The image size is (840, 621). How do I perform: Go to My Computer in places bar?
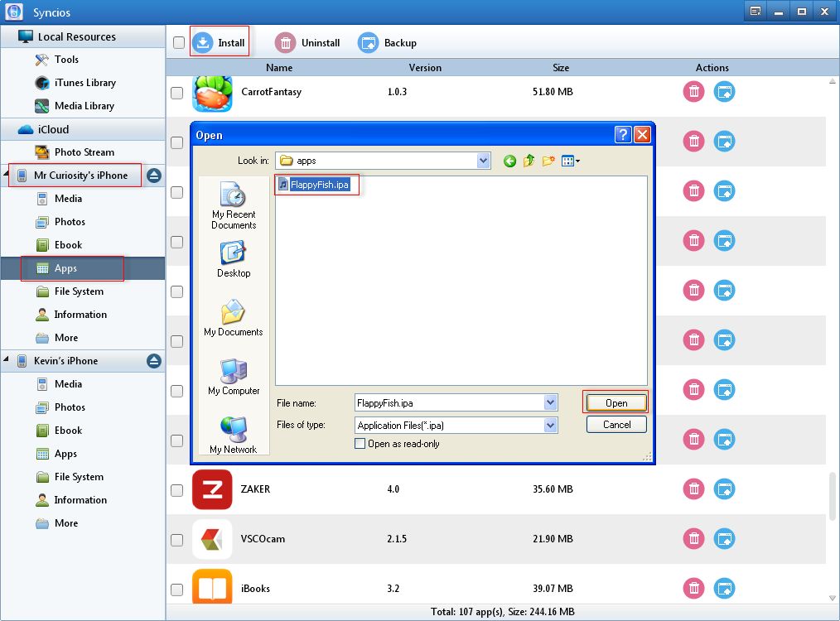(234, 378)
